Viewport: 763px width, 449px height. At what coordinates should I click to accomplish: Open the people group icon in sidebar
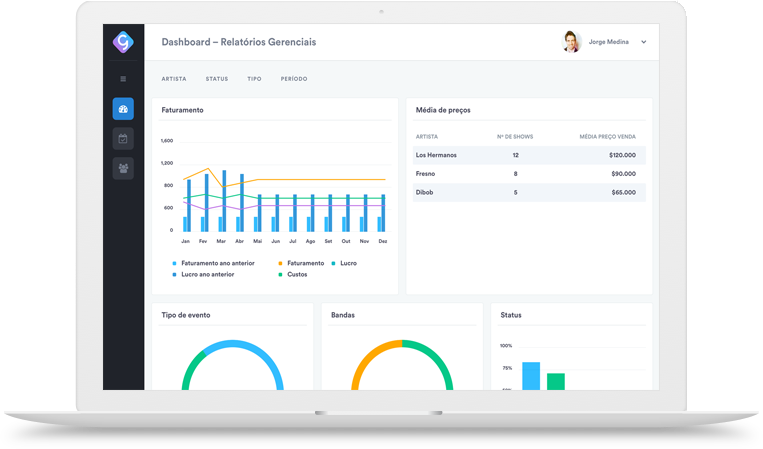123,168
